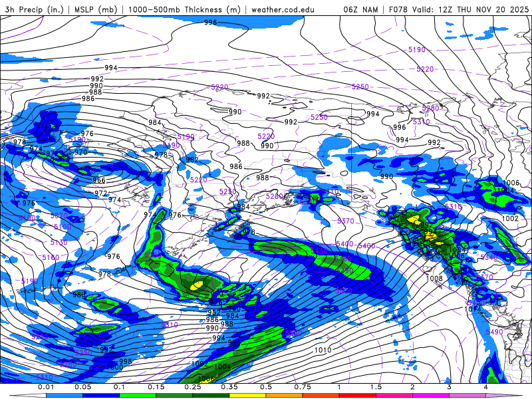The width and height of the screenshot is (532, 399).
Task: Click the '1008' isobar label
Action: pyautogui.click(x=434, y=279)
